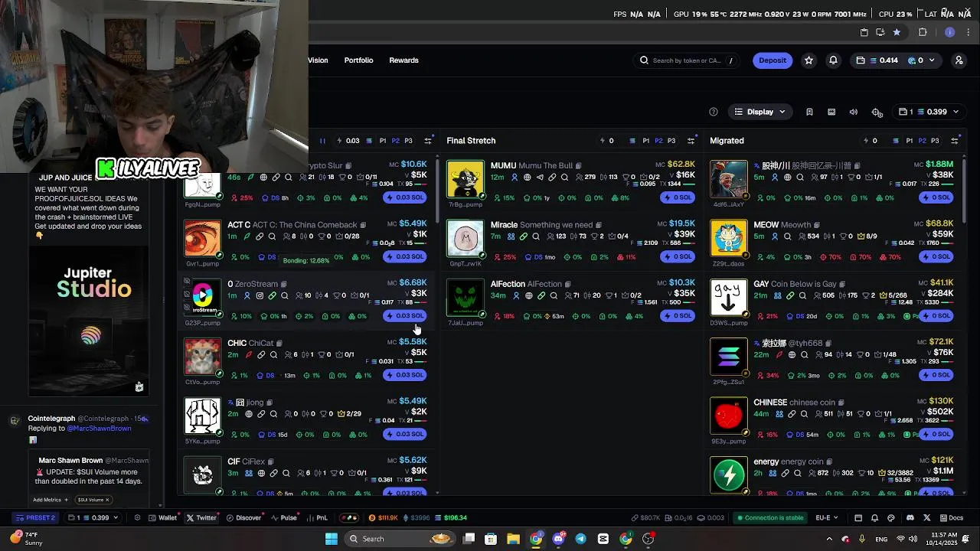Viewport: 980px width, 551px height.
Task: Click PRESET 2 button in bottom bar
Action: tap(35, 517)
